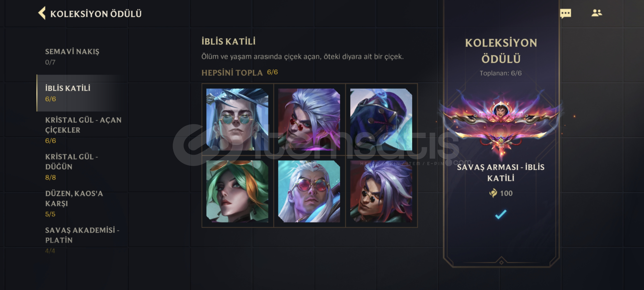Click the Hepsini Topla 6/6 label
The image size is (644, 290).
tap(240, 73)
